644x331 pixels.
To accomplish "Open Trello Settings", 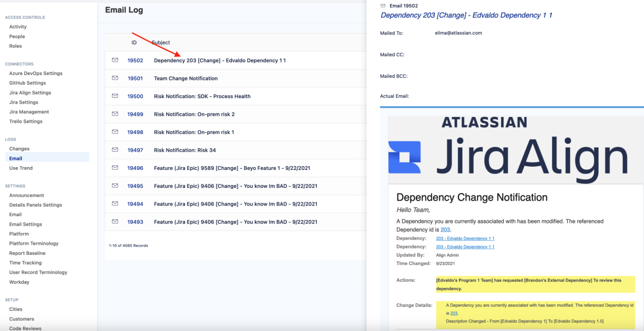I will point(26,122).
